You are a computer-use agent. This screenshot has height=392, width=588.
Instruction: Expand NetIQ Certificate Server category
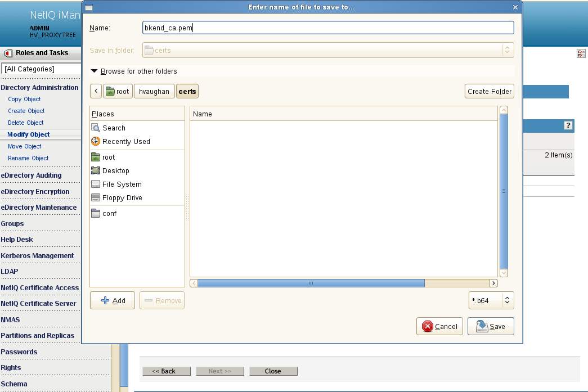38,304
